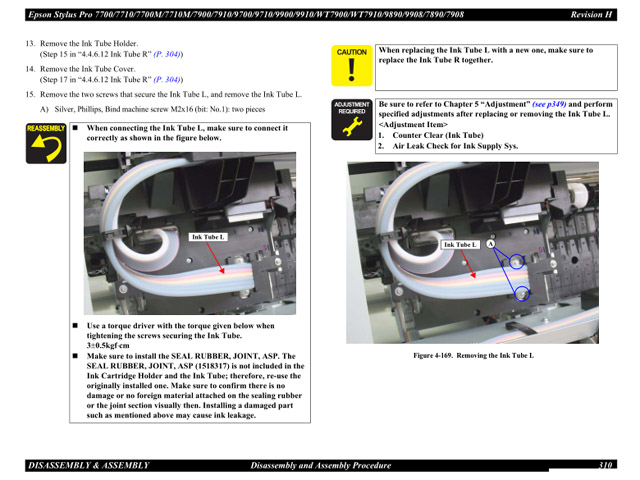This screenshot has width=640, height=480.
Task: Open the P. 304 link for Ink Tube Holder
Action: coord(167,53)
